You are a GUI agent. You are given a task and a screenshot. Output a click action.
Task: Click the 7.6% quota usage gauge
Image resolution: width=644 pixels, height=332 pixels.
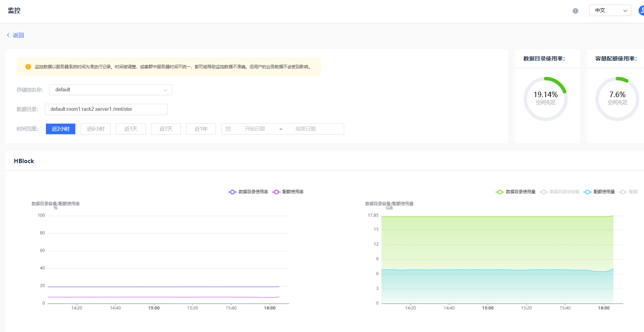(617, 99)
